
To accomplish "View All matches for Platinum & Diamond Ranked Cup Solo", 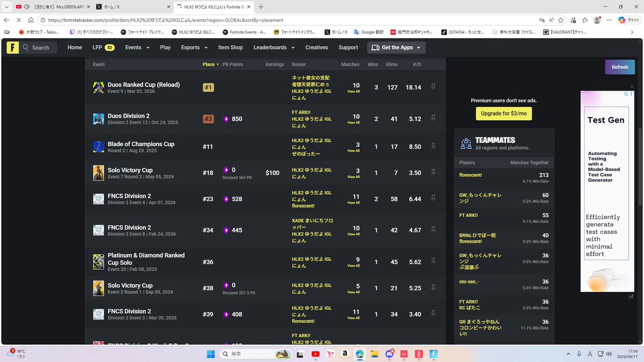I will (354, 265).
